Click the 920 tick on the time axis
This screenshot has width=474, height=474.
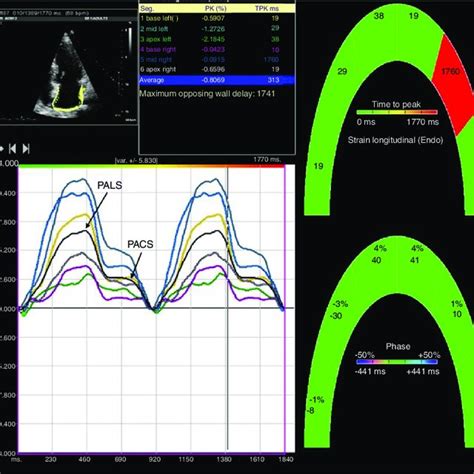[155, 459]
